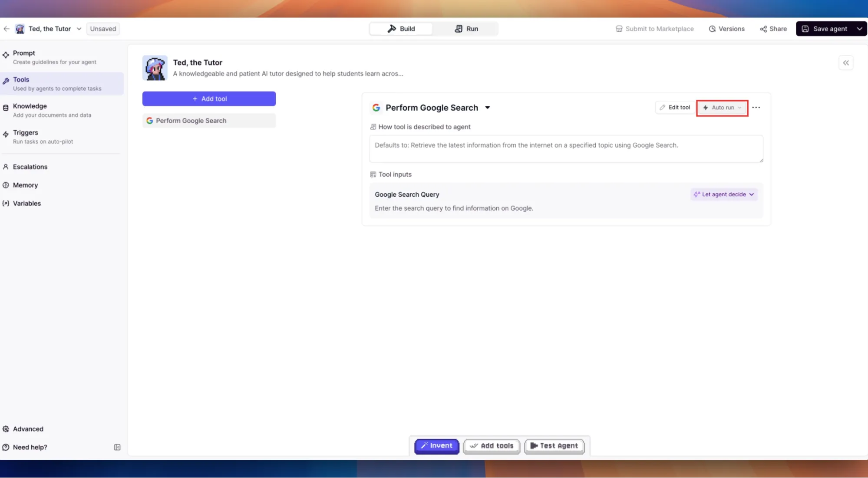Image resolution: width=868 pixels, height=478 pixels.
Task: Click the Test Agent button
Action: tap(554, 446)
